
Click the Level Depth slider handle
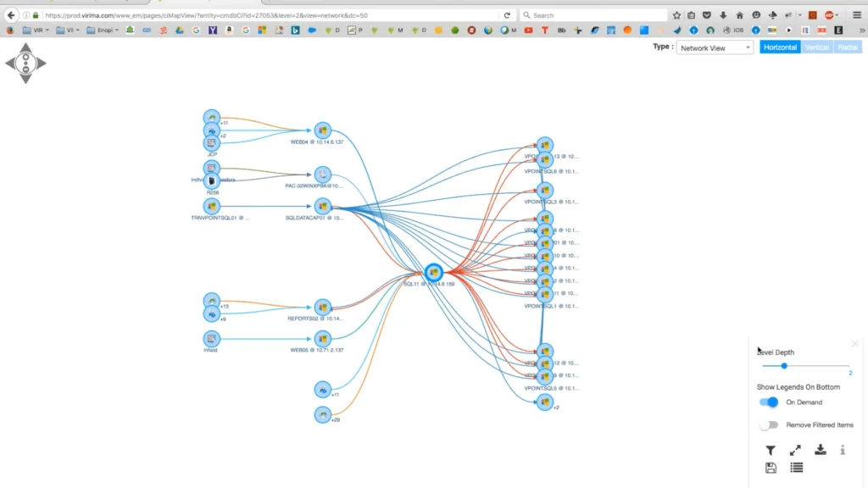pyautogui.click(x=783, y=366)
